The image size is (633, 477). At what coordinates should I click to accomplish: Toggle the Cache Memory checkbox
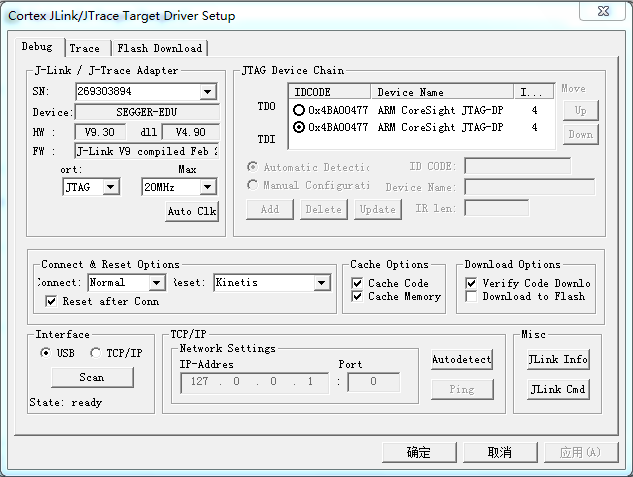[x=357, y=296]
